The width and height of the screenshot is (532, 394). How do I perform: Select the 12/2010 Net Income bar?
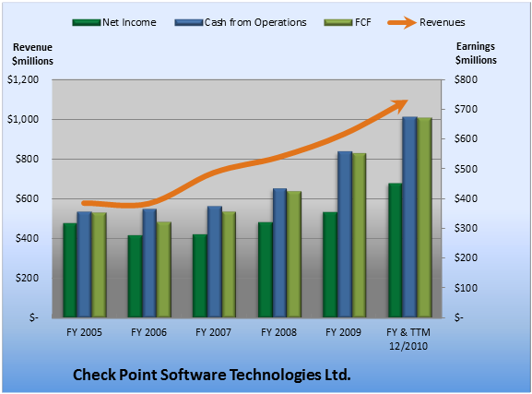pos(396,250)
